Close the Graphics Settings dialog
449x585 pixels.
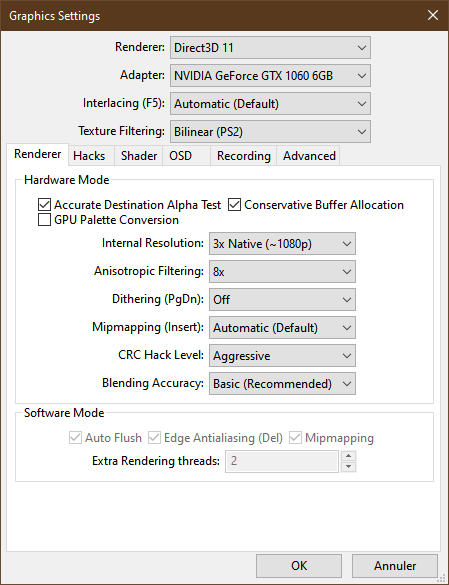tap(433, 15)
